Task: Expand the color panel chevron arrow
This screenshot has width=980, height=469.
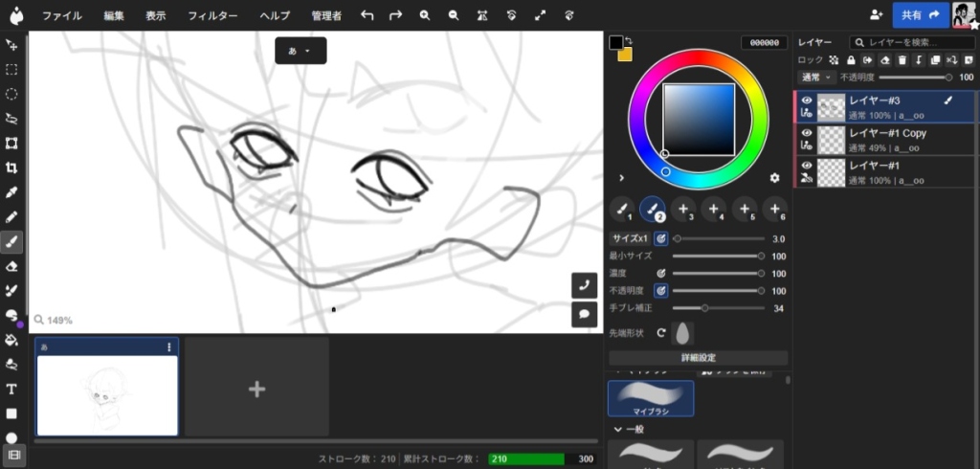Action: 622,178
